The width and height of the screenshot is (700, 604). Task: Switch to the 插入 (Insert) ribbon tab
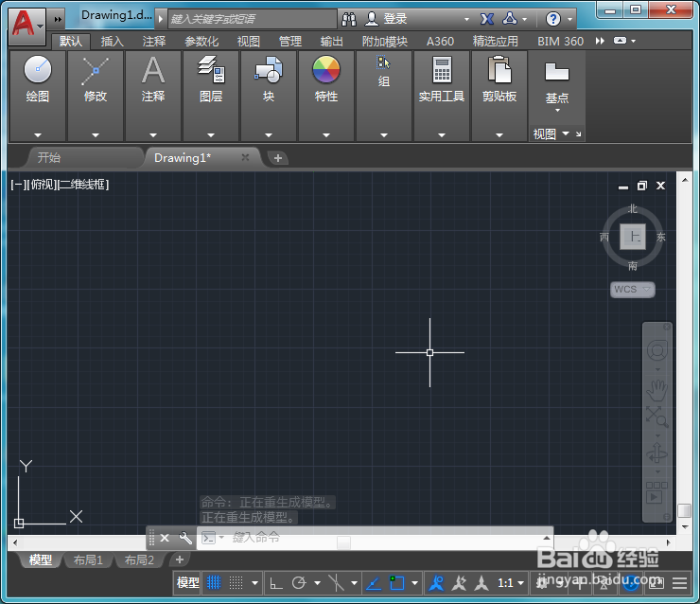pyautogui.click(x=112, y=41)
